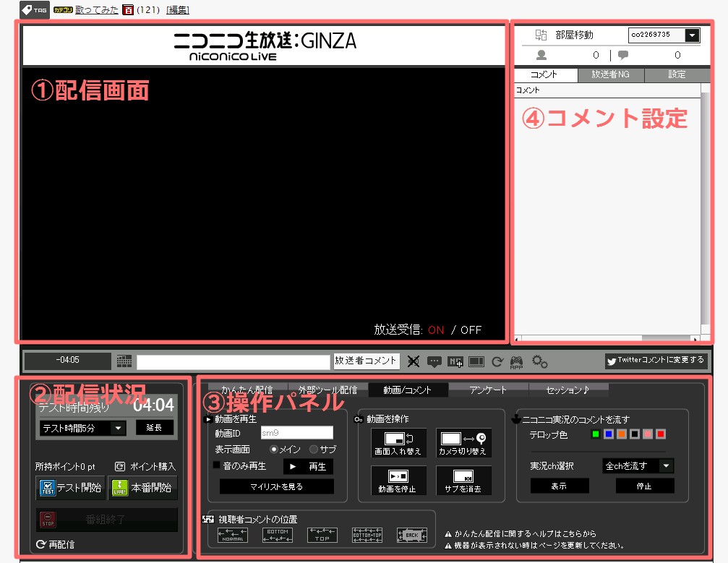728x563 pixels.
Task: Pick the green telop color swatch
Action: pos(595,434)
